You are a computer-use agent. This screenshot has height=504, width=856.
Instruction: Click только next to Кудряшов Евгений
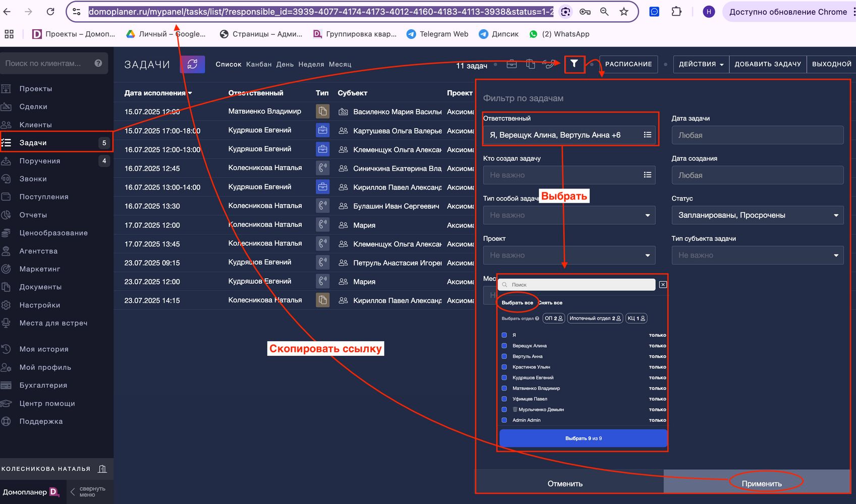click(x=657, y=377)
